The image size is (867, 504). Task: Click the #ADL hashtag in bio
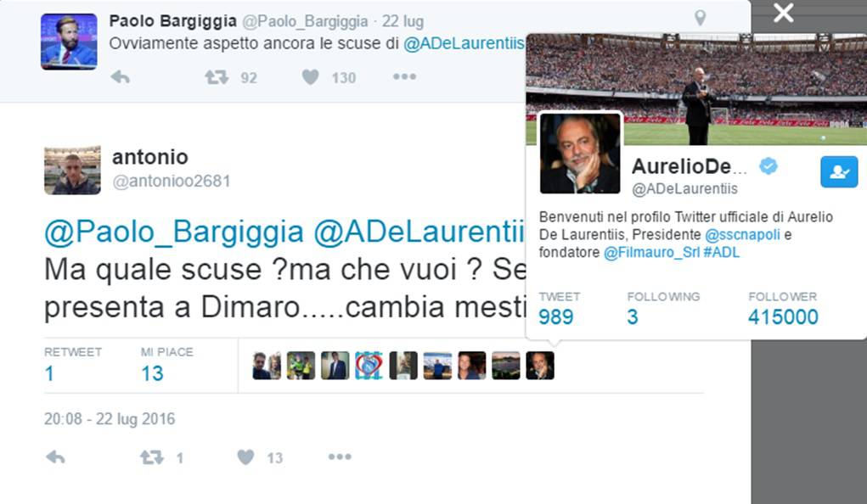[x=721, y=253]
